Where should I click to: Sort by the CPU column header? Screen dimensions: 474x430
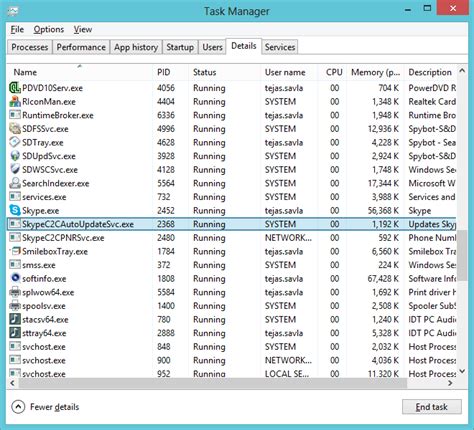332,72
